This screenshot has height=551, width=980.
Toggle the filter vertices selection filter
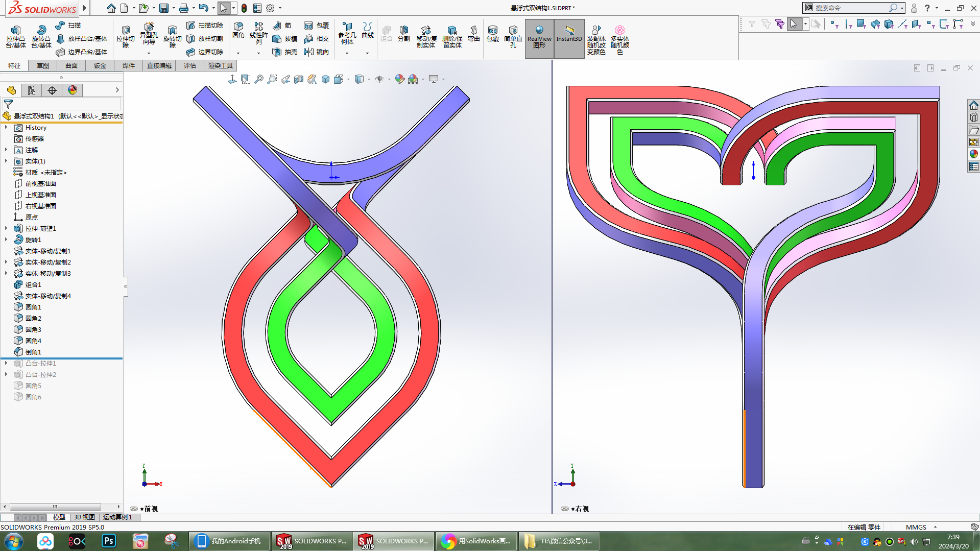tap(833, 24)
